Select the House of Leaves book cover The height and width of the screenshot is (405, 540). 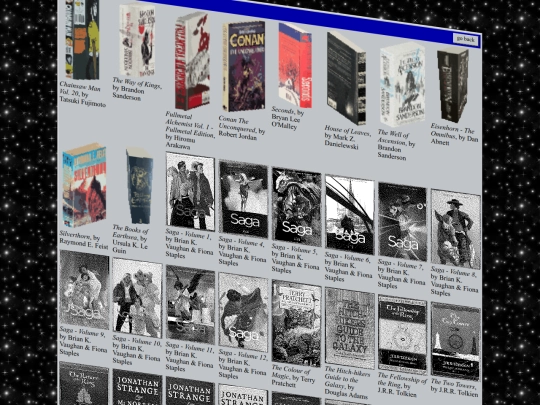(x=346, y=78)
